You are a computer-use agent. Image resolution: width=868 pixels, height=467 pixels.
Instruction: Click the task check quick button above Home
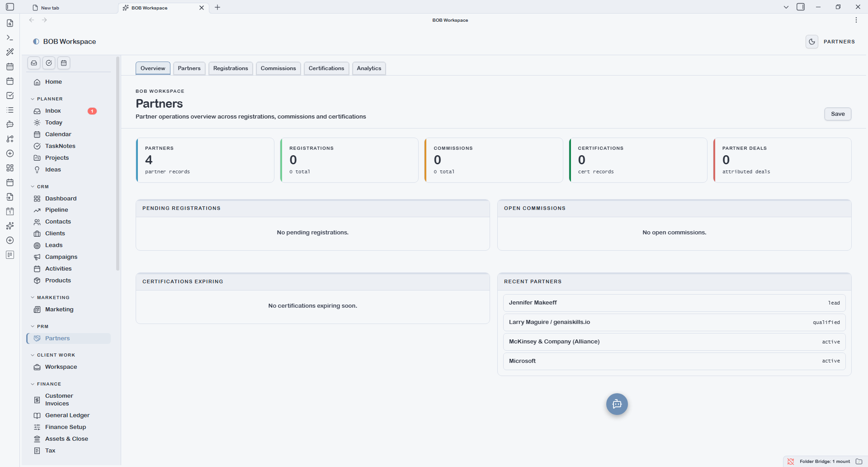pyautogui.click(x=49, y=63)
